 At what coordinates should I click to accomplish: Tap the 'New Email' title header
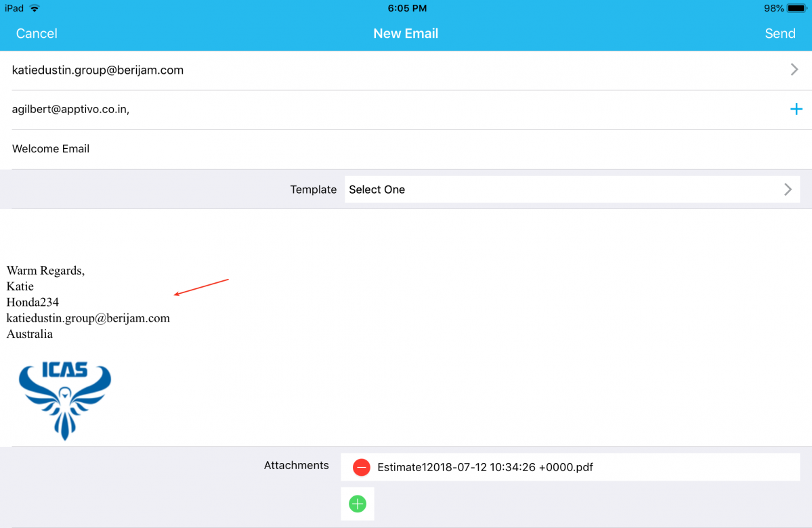click(406, 34)
